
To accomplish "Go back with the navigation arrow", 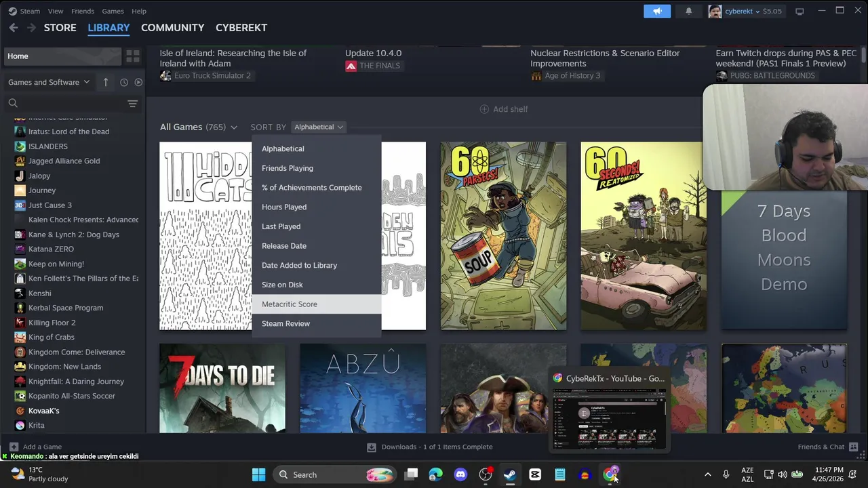I will coord(14,28).
